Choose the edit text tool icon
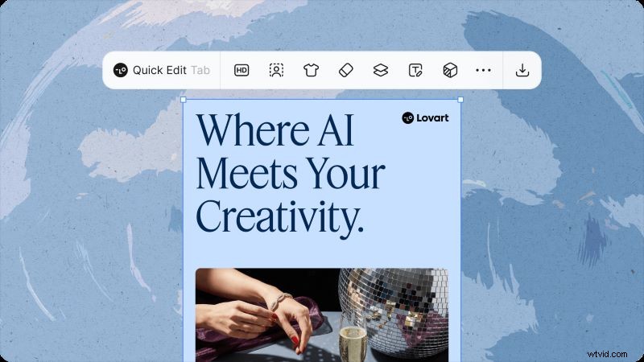Image resolution: width=644 pixels, height=362 pixels. 415,70
